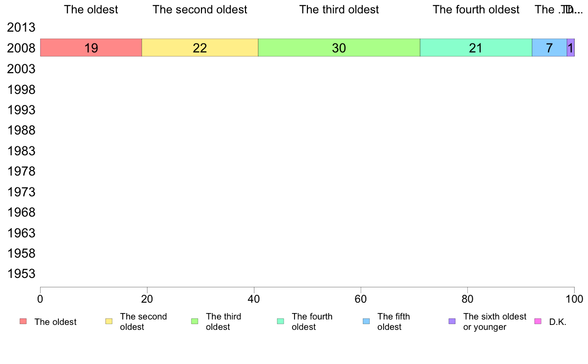Click the yellow 'The second oldest' legend swatch

(109, 321)
